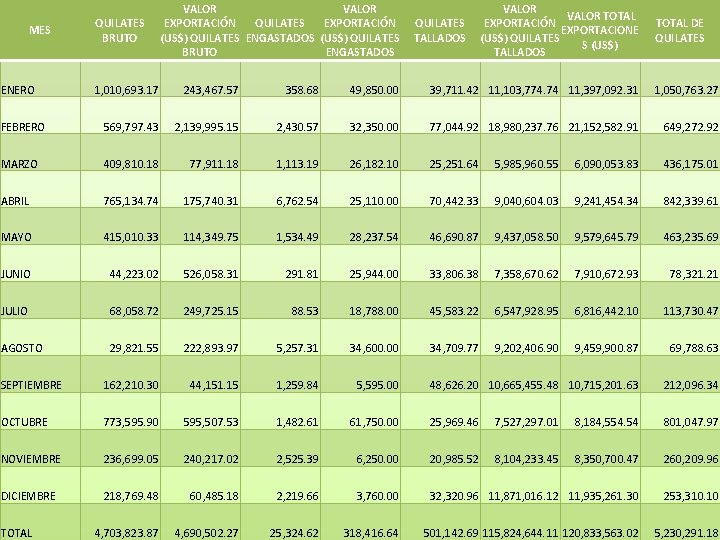The image size is (720, 540).
Task: Select cell value 765,134.74
Action: pos(131,201)
